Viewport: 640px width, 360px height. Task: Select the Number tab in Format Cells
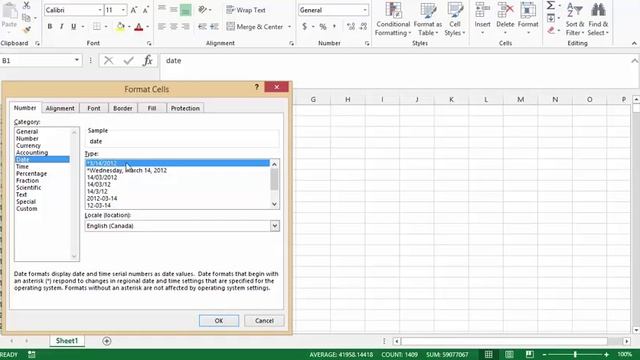tap(25, 108)
